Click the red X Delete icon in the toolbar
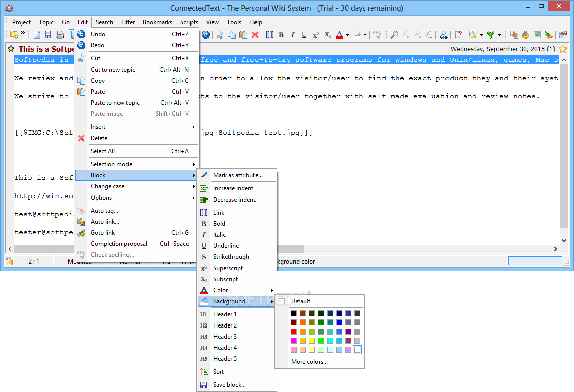Image resolution: width=574 pixels, height=392 pixels. pos(255,35)
